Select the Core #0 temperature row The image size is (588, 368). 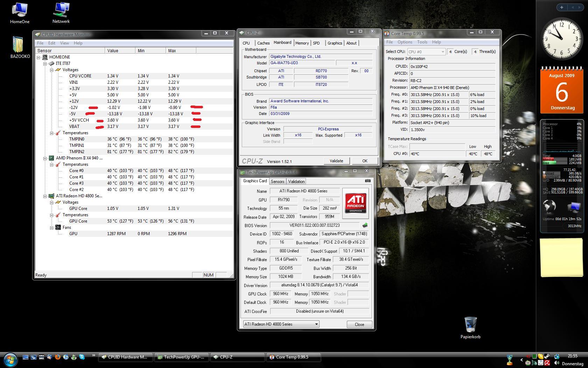(134, 171)
